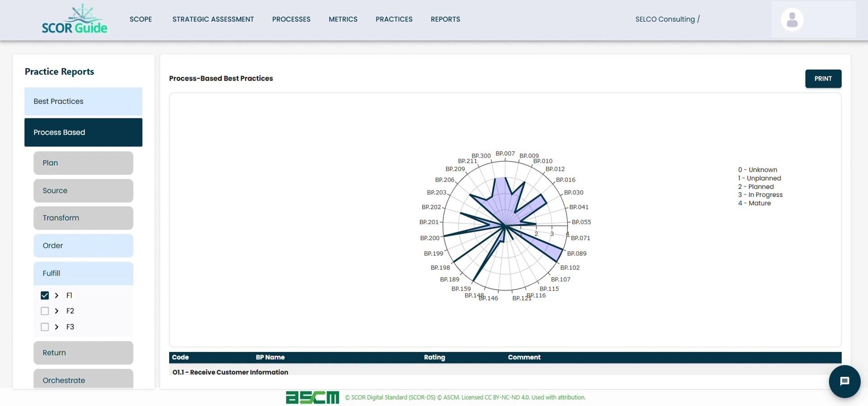Open the Orchestrate report section
The image size is (868, 406).
coord(83,380)
